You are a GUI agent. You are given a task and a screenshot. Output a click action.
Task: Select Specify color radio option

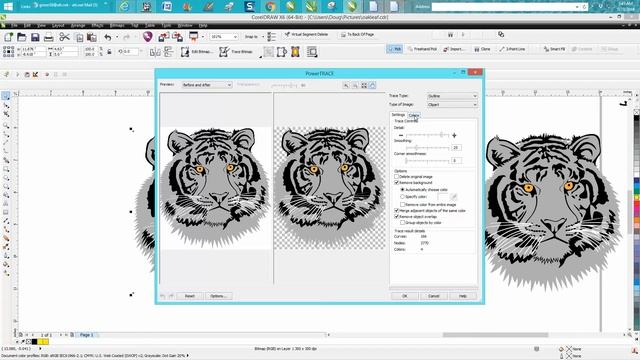(x=402, y=197)
